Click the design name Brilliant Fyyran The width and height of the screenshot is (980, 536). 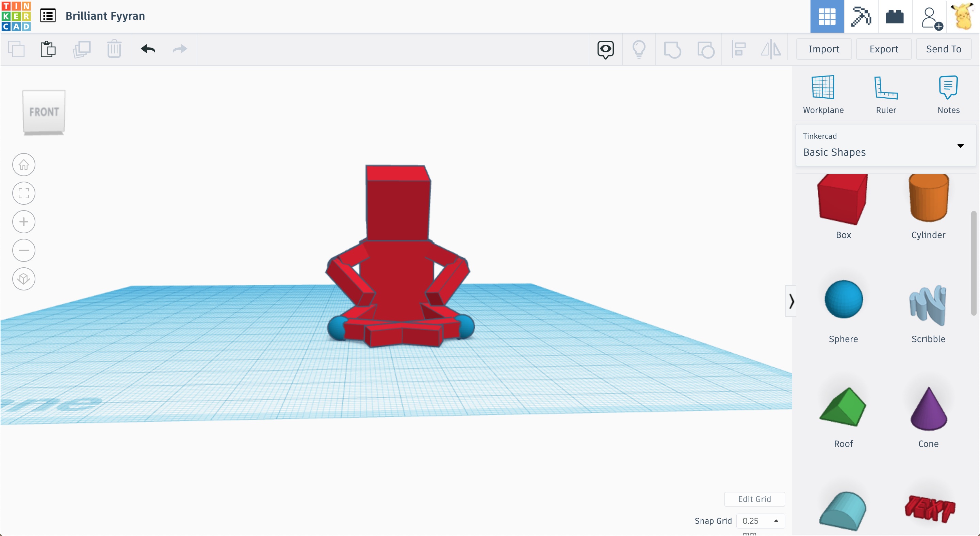105,16
